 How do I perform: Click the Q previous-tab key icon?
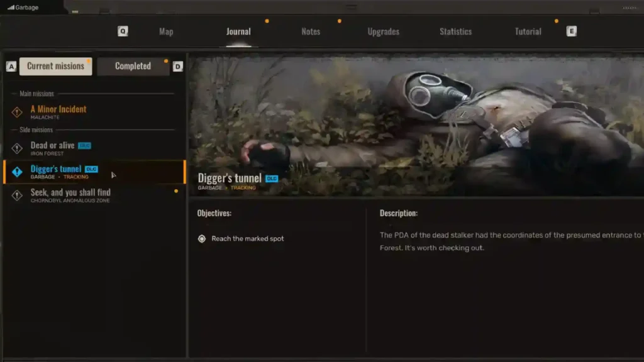click(x=123, y=31)
